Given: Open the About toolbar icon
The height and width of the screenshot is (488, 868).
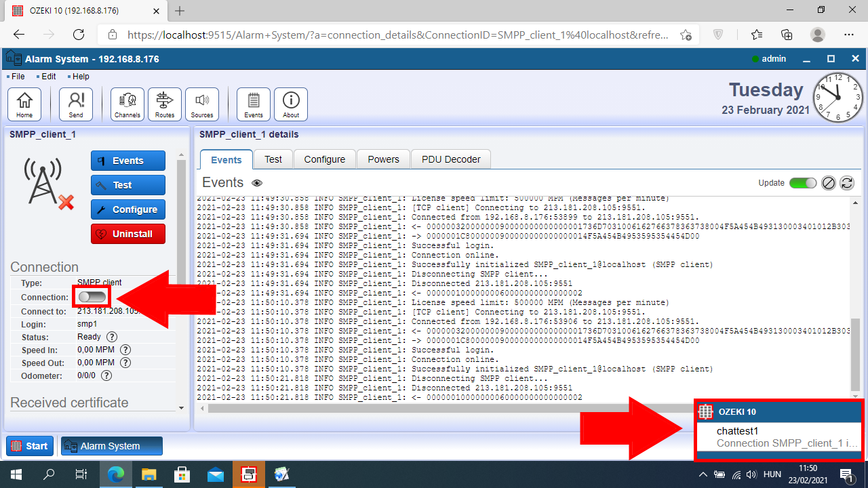Looking at the screenshot, I should tap(291, 104).
